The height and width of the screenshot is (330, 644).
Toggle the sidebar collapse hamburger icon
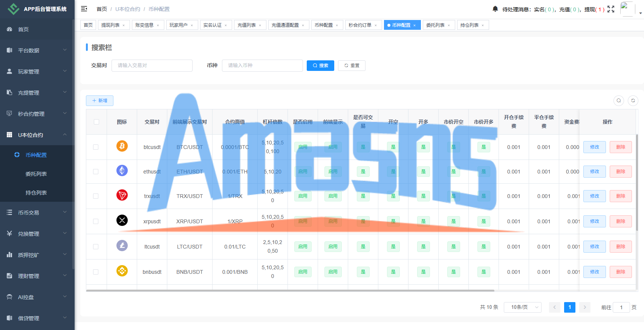[x=84, y=9]
